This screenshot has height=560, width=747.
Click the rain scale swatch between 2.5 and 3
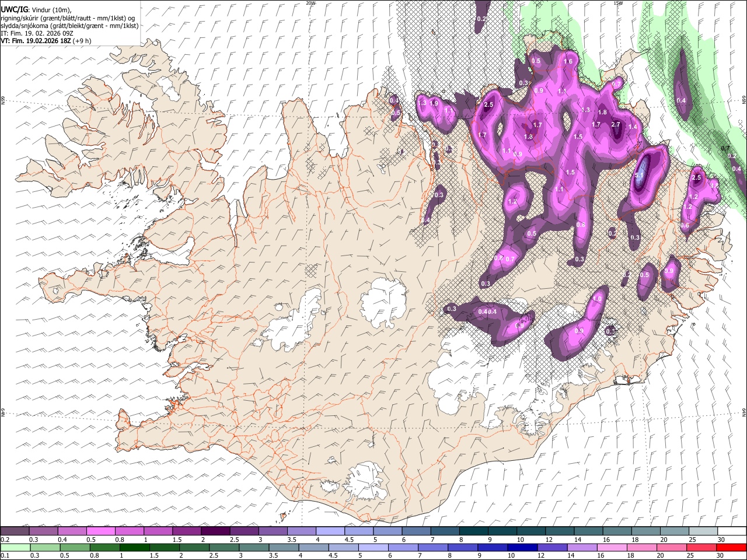[224, 547]
